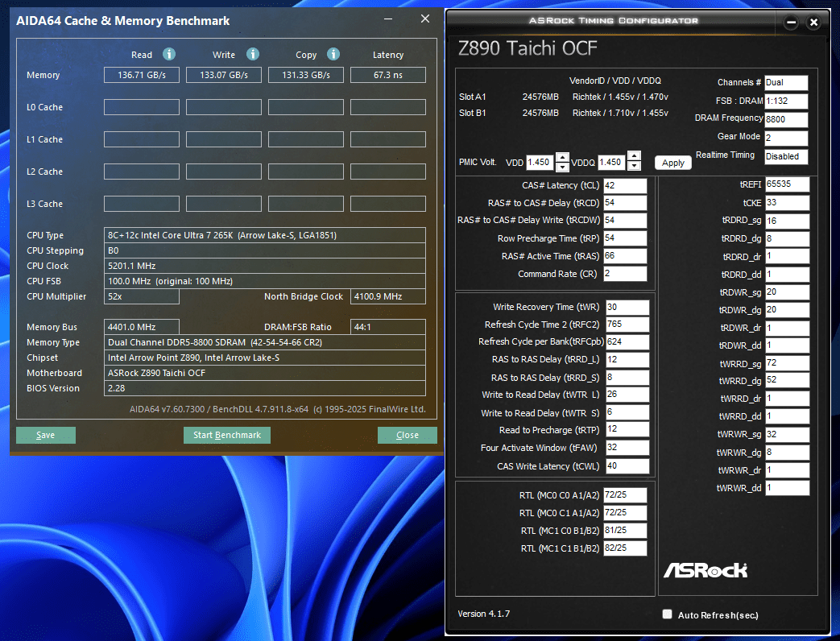Click the Gear Mode field
840x641 pixels.
point(786,139)
